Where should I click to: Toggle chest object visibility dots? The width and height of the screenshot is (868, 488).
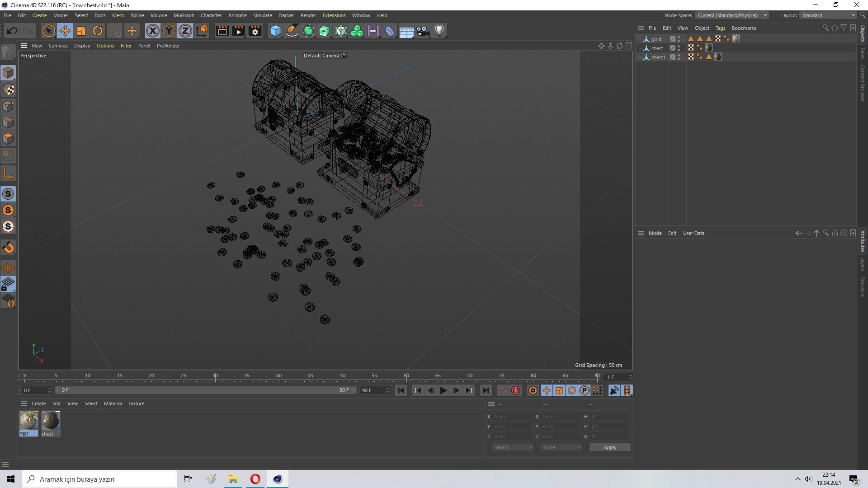679,48
